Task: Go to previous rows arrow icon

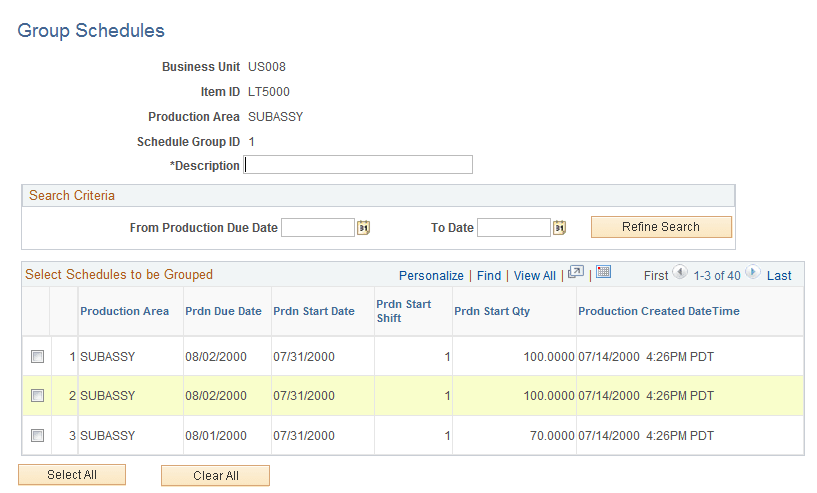Action: click(680, 272)
